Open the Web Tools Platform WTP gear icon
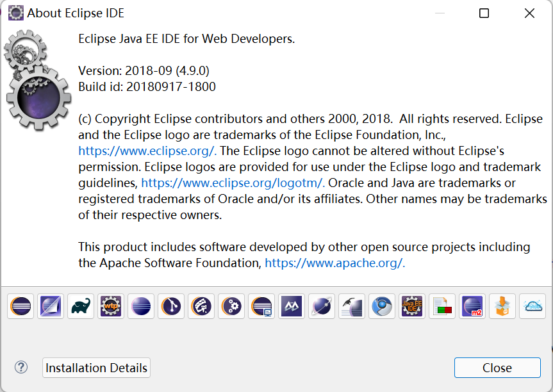The image size is (553, 392). (x=110, y=306)
